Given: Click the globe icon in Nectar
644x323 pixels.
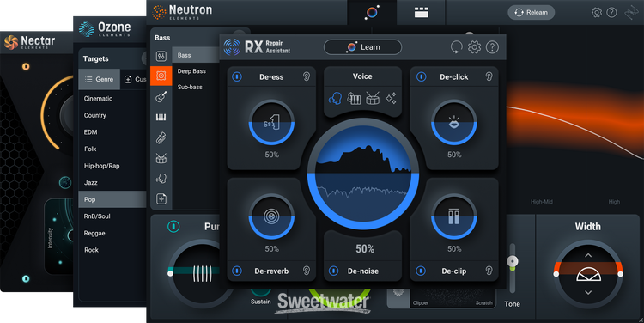Looking at the screenshot, I should click(x=65, y=182).
